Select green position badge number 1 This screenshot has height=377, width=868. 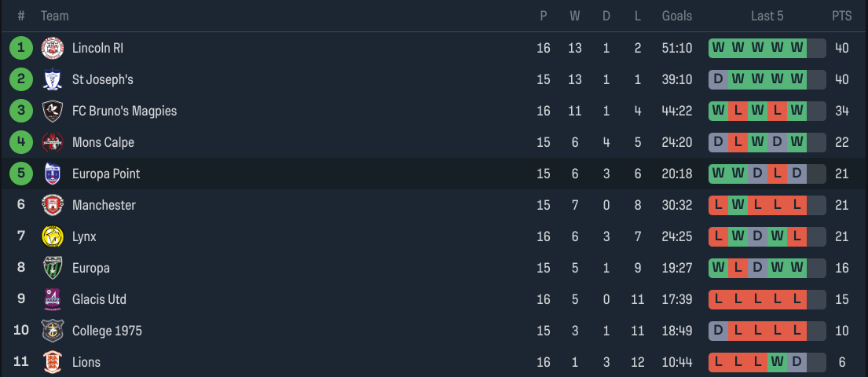(x=21, y=48)
